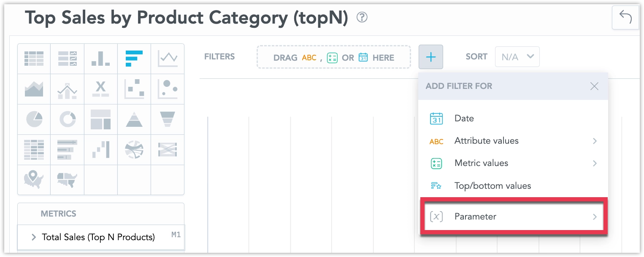This screenshot has height=257, width=644.
Task: Open the SORT dropdown showing N/A
Action: click(x=517, y=57)
